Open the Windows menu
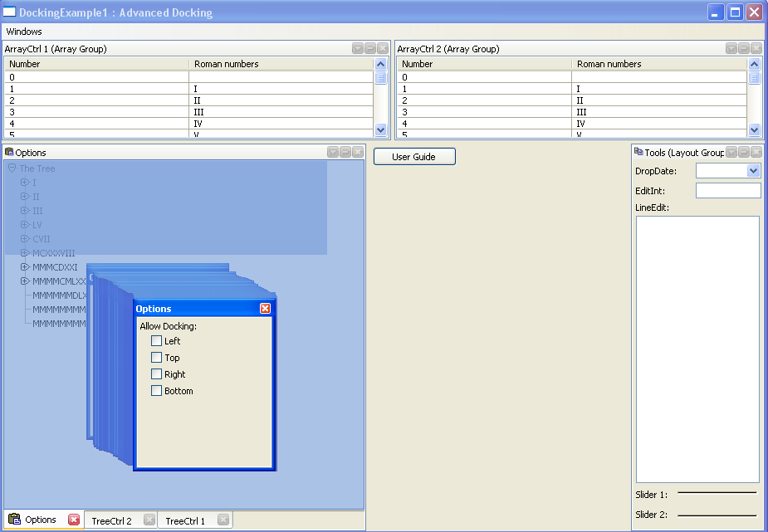This screenshot has width=768, height=532. tap(24, 32)
